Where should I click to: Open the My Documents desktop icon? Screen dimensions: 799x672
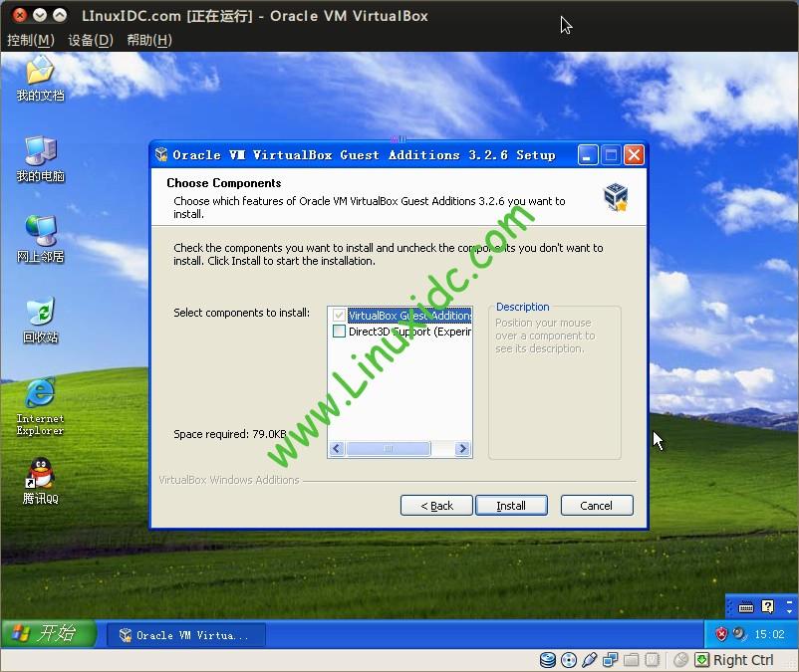tap(40, 78)
